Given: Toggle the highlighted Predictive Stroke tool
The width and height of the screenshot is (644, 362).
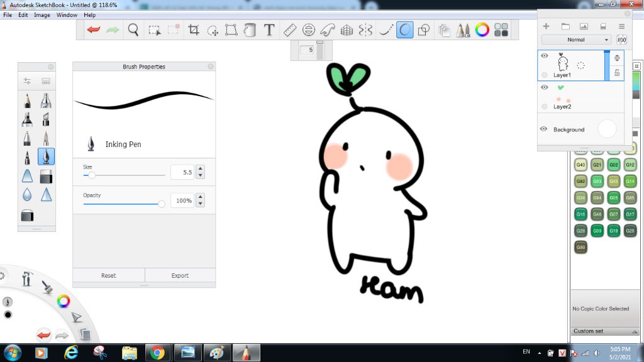Looking at the screenshot, I should click(404, 30).
